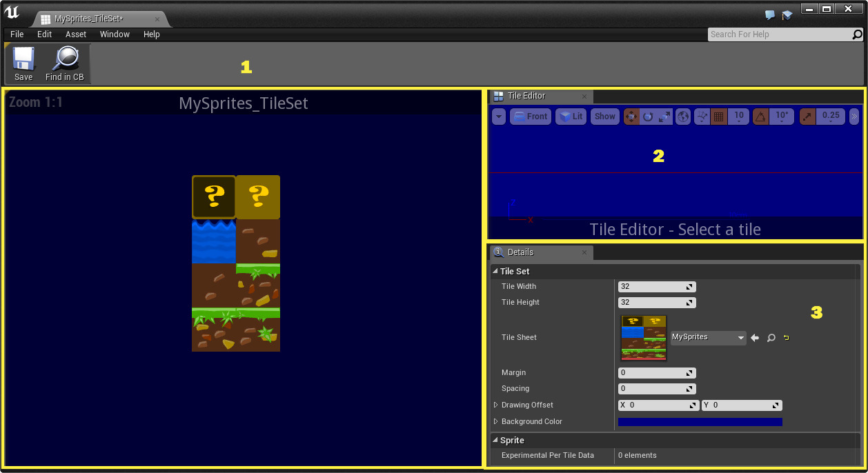Screen dimensions: 868x473
Task: Click the magnifier to browse to MySprites asset
Action: pos(771,338)
